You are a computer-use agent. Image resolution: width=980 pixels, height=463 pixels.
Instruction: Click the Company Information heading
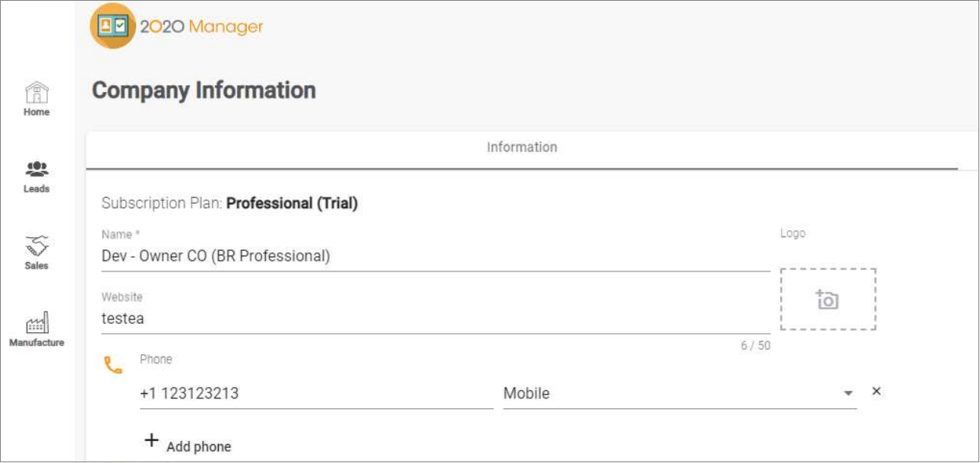point(204,90)
